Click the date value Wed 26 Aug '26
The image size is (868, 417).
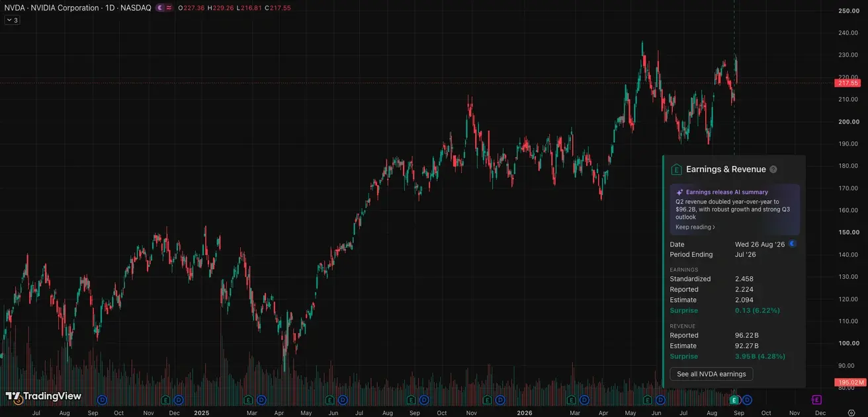(x=760, y=245)
